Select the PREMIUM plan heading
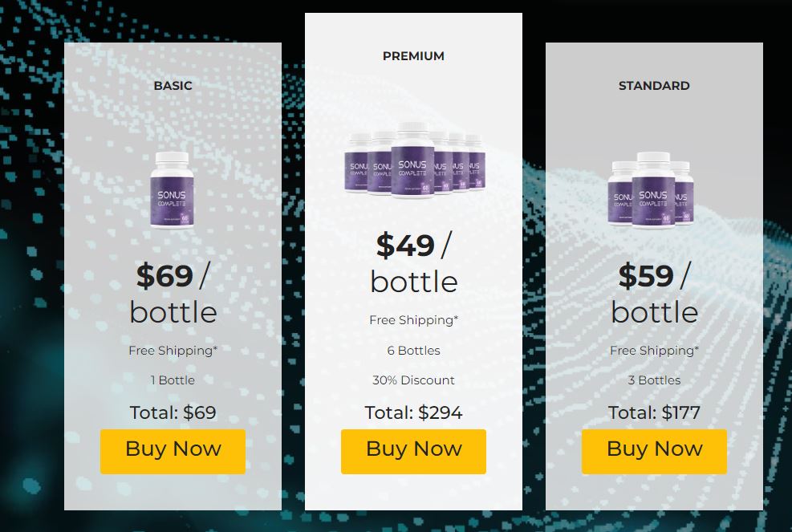Image resolution: width=792 pixels, height=532 pixels. point(414,56)
